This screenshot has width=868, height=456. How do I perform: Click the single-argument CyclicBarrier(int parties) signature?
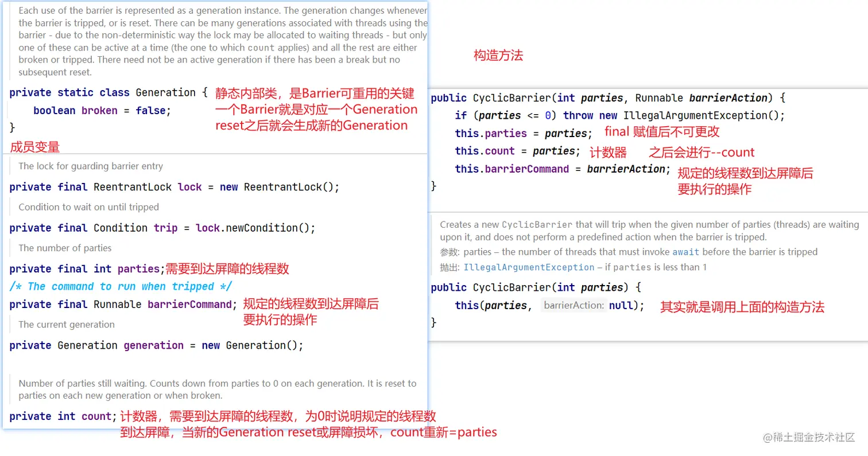[x=536, y=287]
